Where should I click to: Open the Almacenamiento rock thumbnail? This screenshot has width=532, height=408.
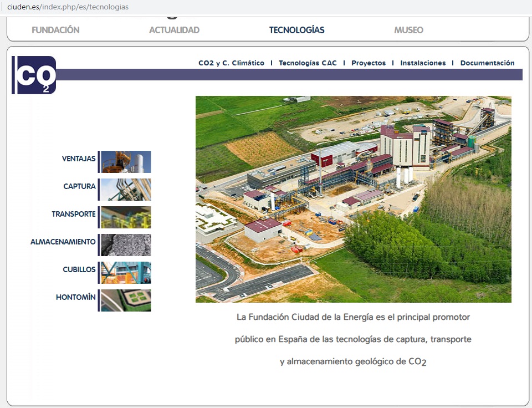126,244
